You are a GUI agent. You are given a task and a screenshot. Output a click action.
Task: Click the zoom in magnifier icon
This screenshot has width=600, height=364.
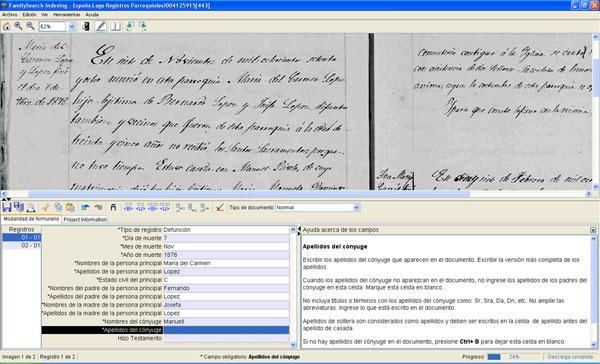point(18,26)
